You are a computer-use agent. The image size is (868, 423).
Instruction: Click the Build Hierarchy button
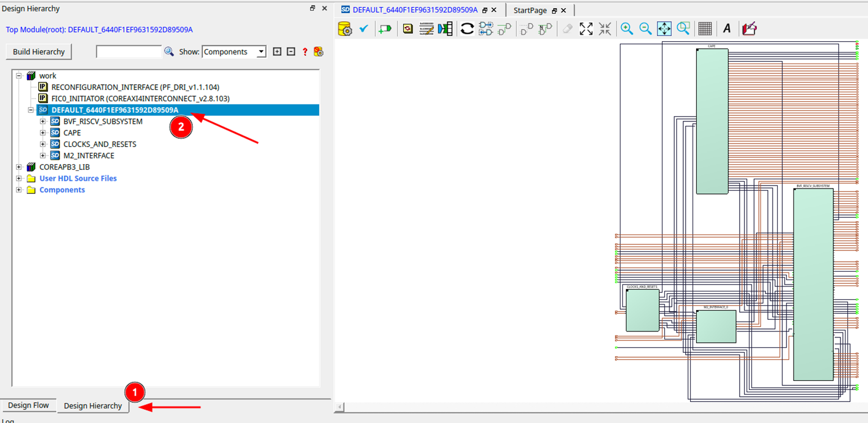39,52
